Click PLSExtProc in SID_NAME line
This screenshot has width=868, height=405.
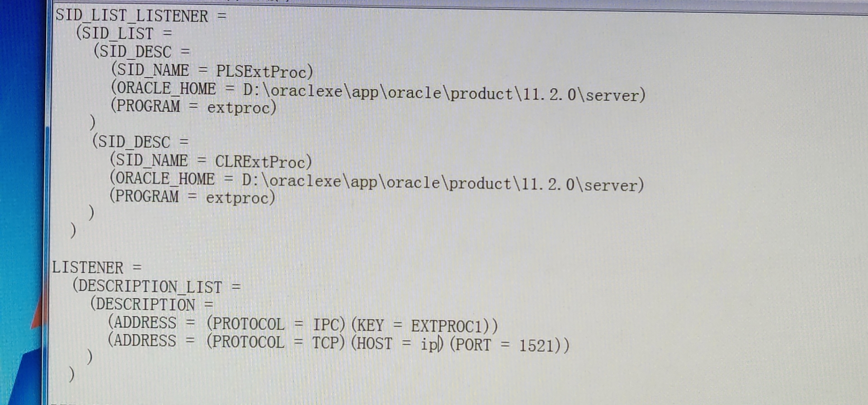[261, 71]
